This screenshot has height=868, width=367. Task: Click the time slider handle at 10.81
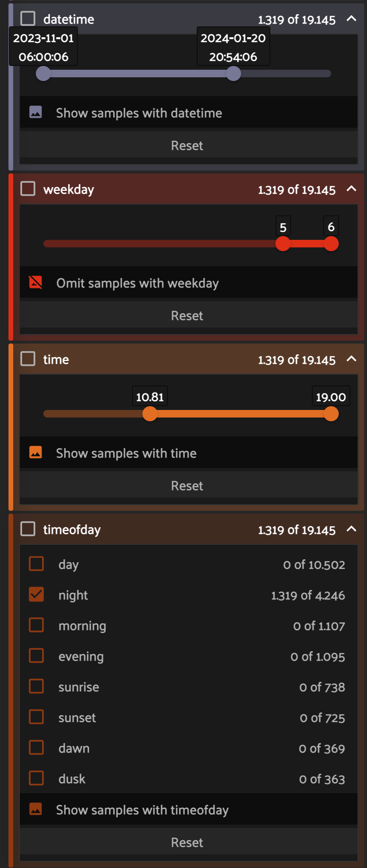(150, 414)
